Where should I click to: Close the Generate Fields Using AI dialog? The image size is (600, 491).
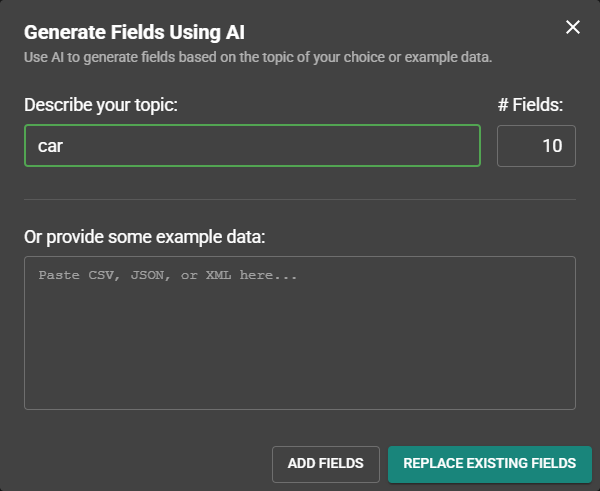coord(572,27)
